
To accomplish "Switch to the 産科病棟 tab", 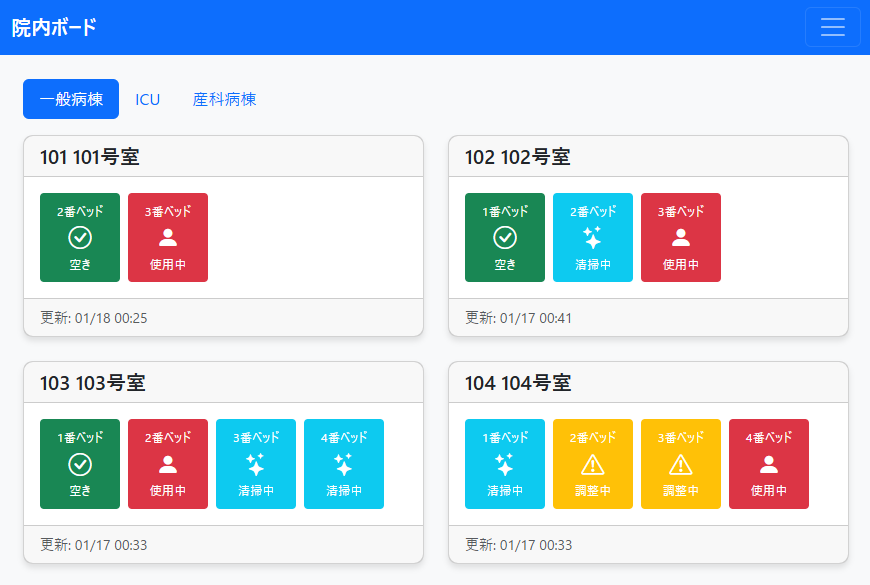I will pyautogui.click(x=224, y=99).
